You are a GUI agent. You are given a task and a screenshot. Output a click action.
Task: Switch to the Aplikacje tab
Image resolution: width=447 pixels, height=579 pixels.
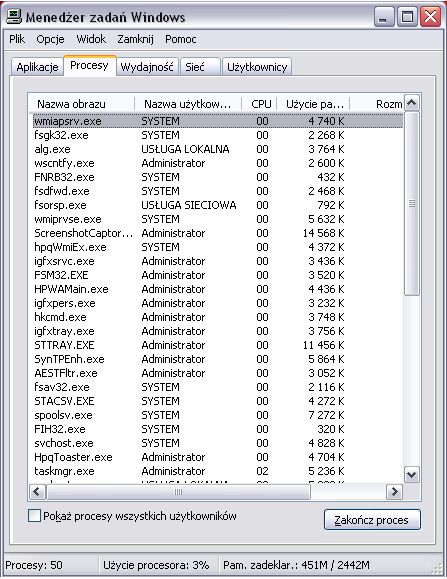37,67
